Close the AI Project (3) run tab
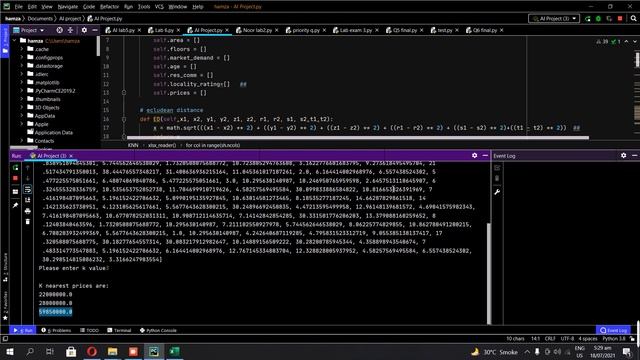The width and height of the screenshot is (640, 360). 71,156
